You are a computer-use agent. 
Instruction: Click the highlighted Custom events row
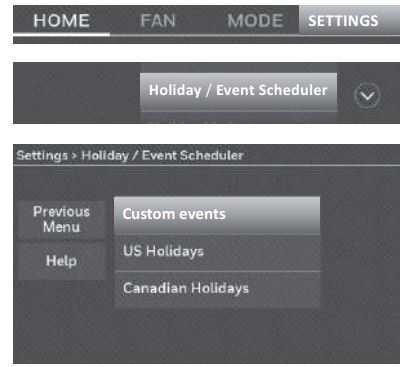point(217,215)
